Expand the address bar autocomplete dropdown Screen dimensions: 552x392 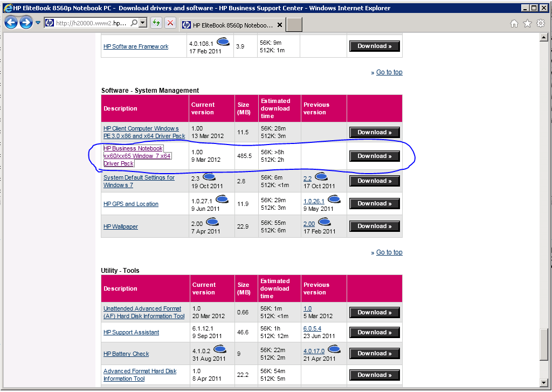tap(142, 23)
